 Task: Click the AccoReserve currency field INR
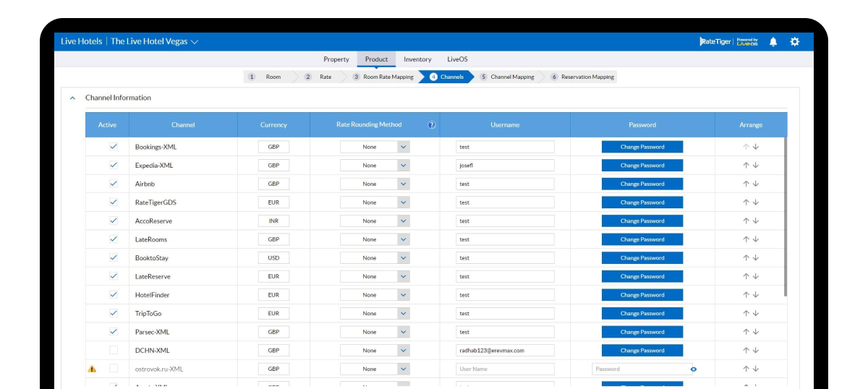pyautogui.click(x=273, y=221)
